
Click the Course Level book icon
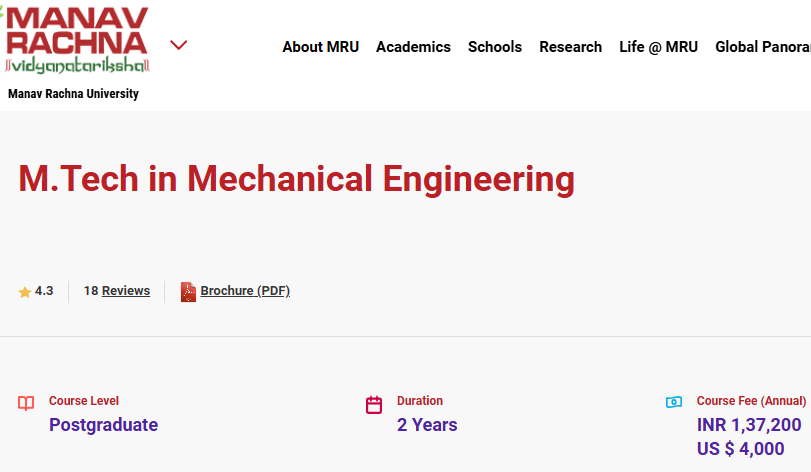[26, 403]
